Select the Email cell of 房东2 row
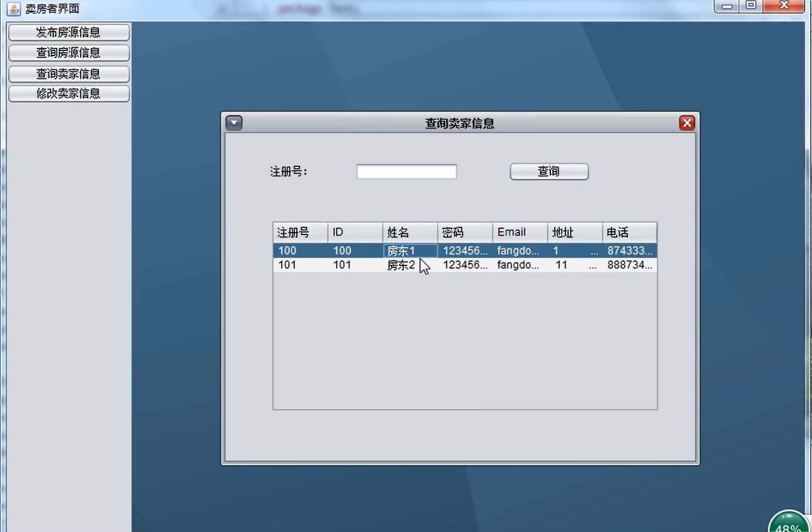812x532 pixels. [x=520, y=265]
